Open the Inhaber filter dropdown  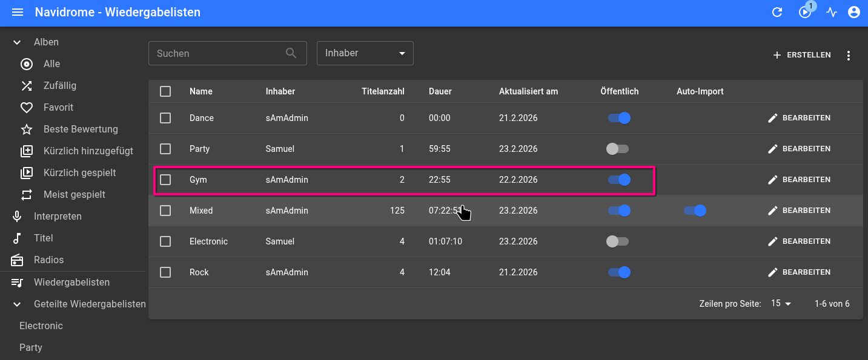tap(365, 53)
